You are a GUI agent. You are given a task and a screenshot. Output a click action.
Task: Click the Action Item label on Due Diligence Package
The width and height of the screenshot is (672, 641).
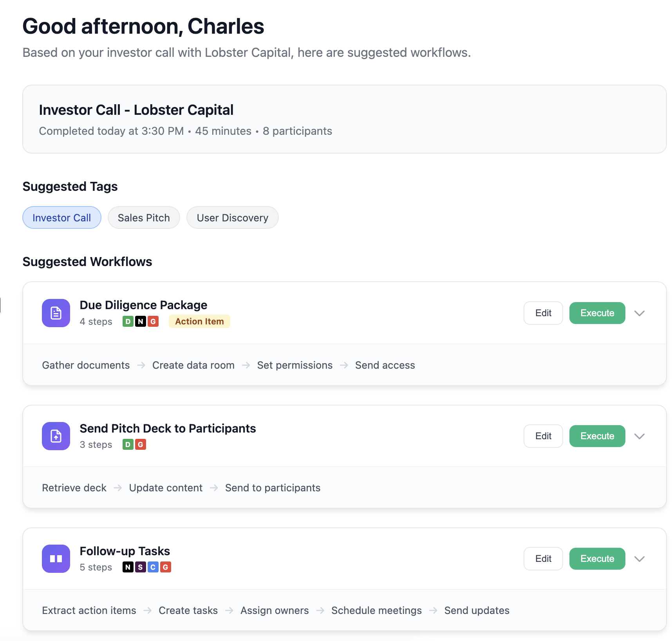click(199, 321)
